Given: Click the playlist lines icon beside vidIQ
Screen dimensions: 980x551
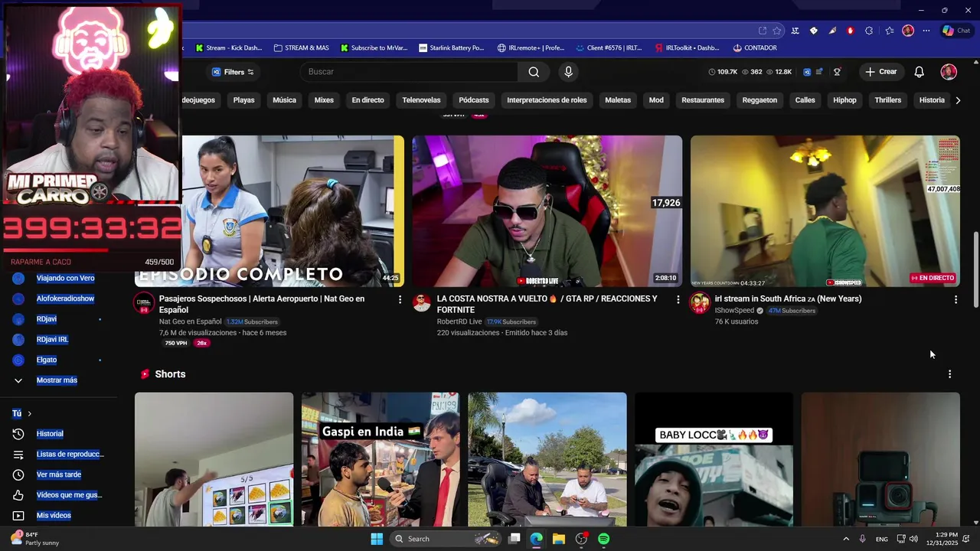Looking at the screenshot, I should [x=819, y=72].
